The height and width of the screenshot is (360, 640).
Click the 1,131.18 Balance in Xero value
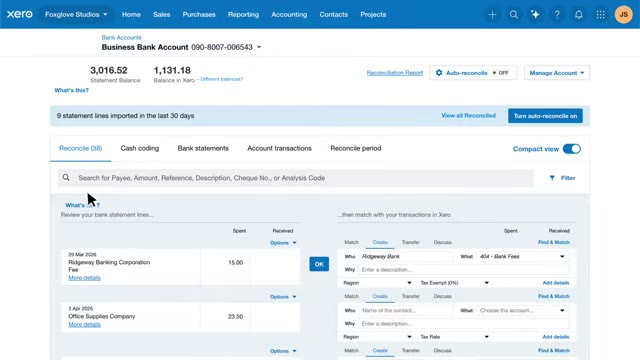(172, 70)
